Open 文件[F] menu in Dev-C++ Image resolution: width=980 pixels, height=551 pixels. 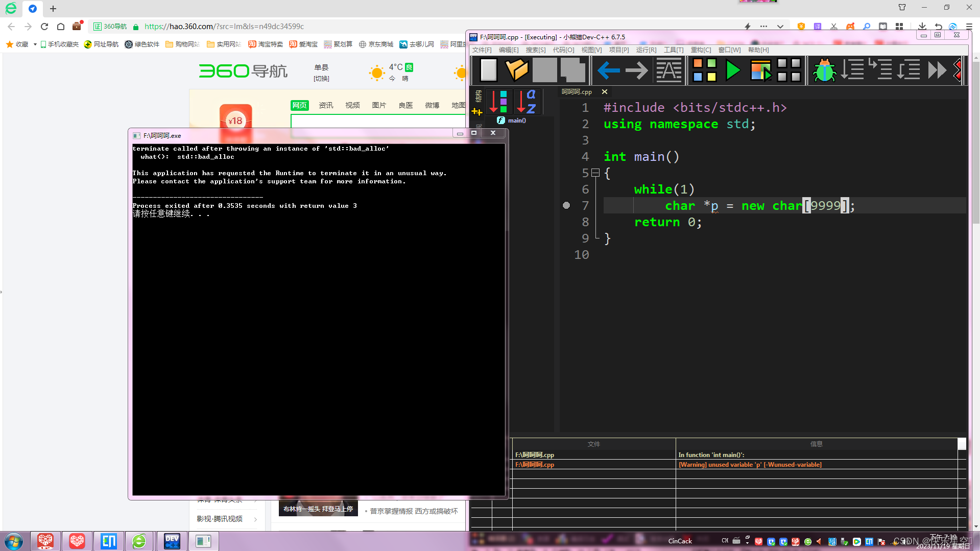[482, 50]
